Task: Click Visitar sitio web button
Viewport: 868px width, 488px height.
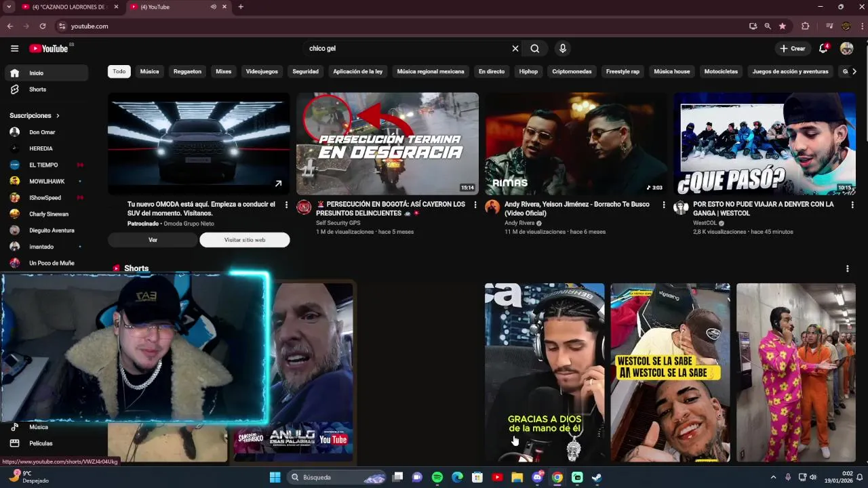Action: [x=245, y=240]
